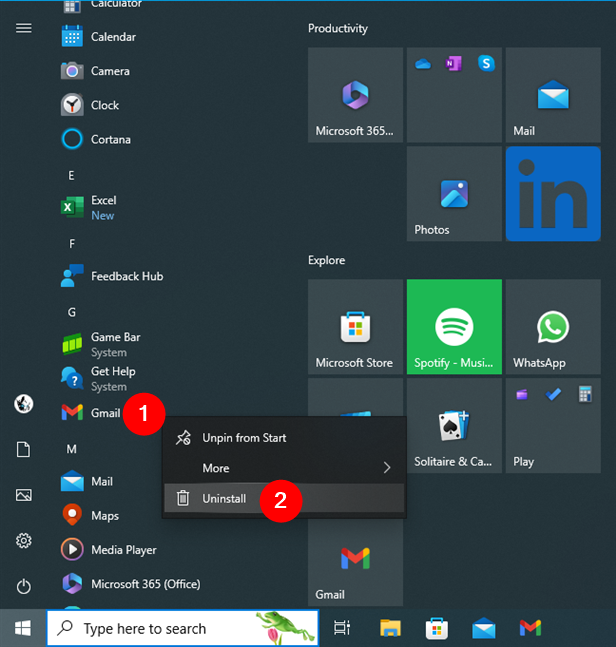This screenshot has height=647, width=616.
Task: Click the taskbar search box
Action: coord(183,628)
